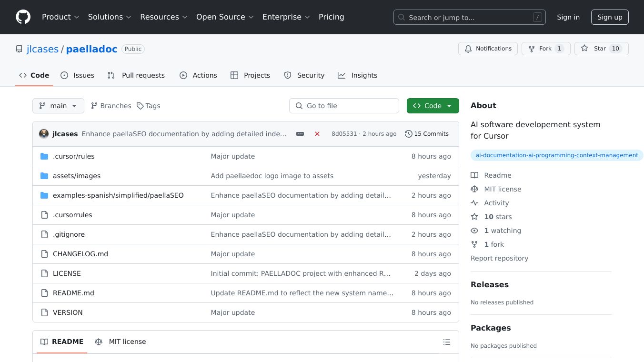Viewport: 644px width, 362px height.
Task: Switch to the Issues tab
Action: coord(78,75)
